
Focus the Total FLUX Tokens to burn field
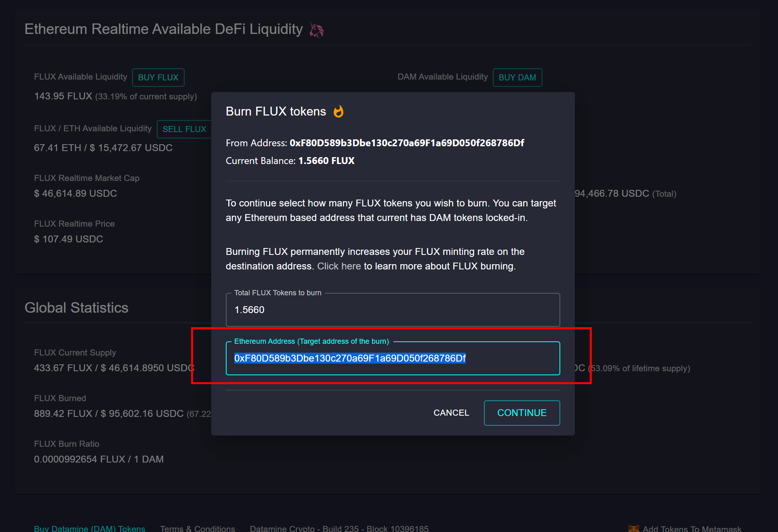pyautogui.click(x=393, y=310)
